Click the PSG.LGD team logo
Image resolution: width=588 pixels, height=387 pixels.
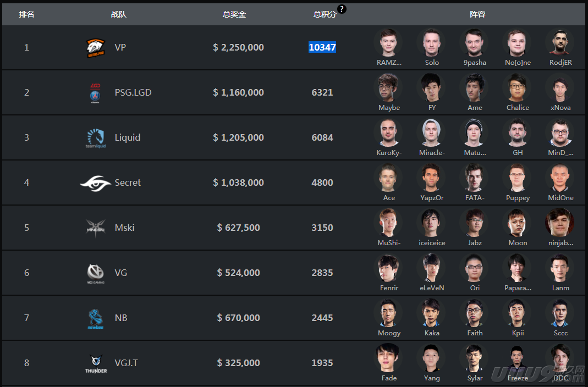[x=95, y=93]
